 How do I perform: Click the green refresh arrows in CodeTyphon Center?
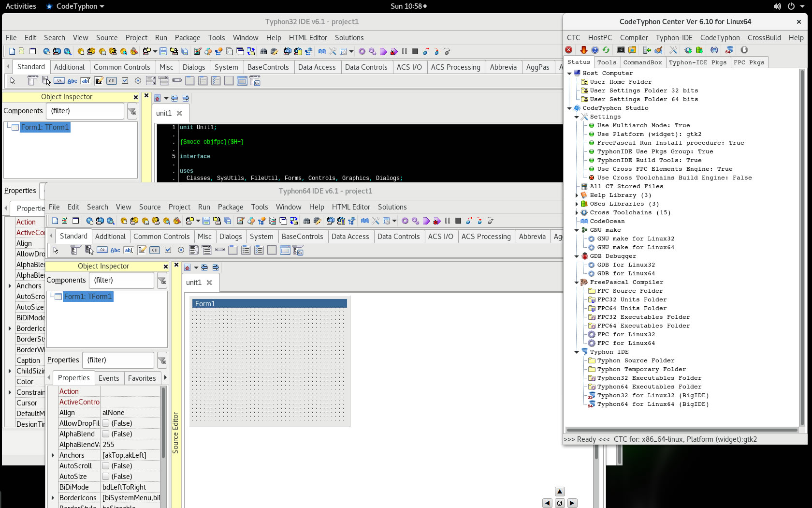click(x=606, y=50)
